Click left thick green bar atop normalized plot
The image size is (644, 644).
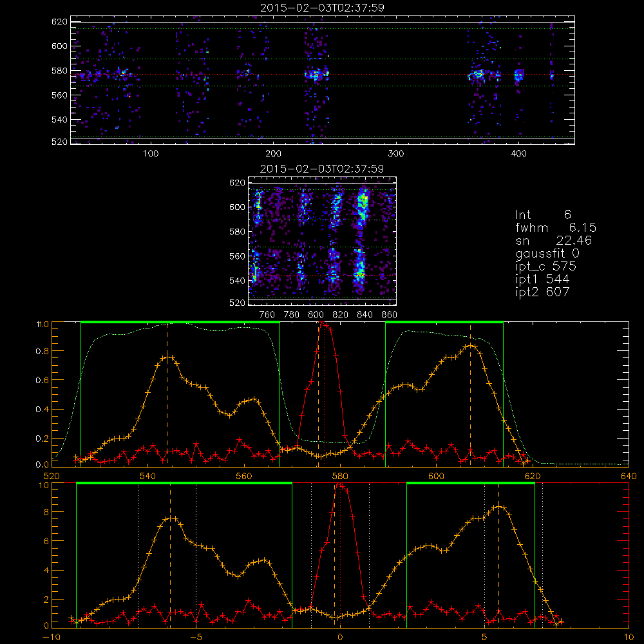pos(180,322)
